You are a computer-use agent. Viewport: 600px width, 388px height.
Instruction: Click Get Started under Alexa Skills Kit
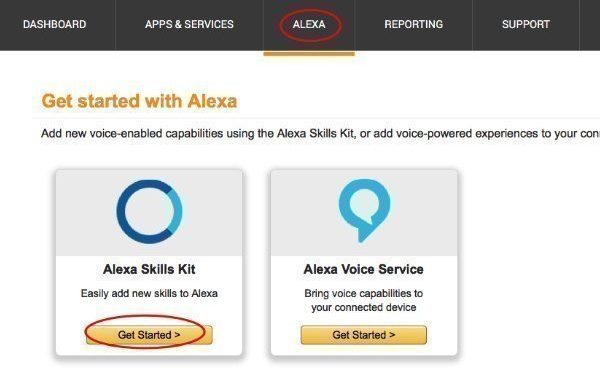pos(149,335)
